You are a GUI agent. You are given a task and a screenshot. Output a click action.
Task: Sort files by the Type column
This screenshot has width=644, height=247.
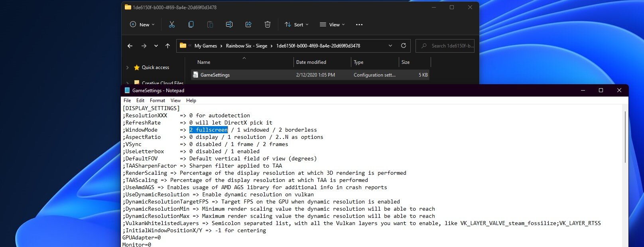coord(358,62)
